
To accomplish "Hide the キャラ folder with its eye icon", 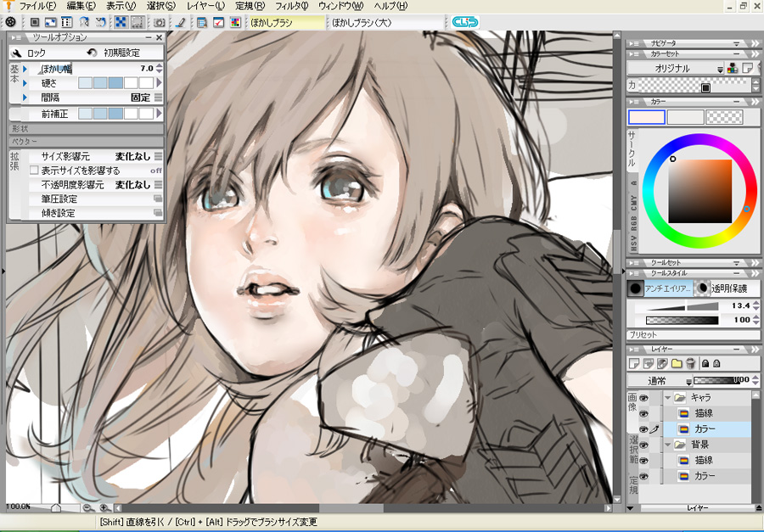I will coord(643,398).
